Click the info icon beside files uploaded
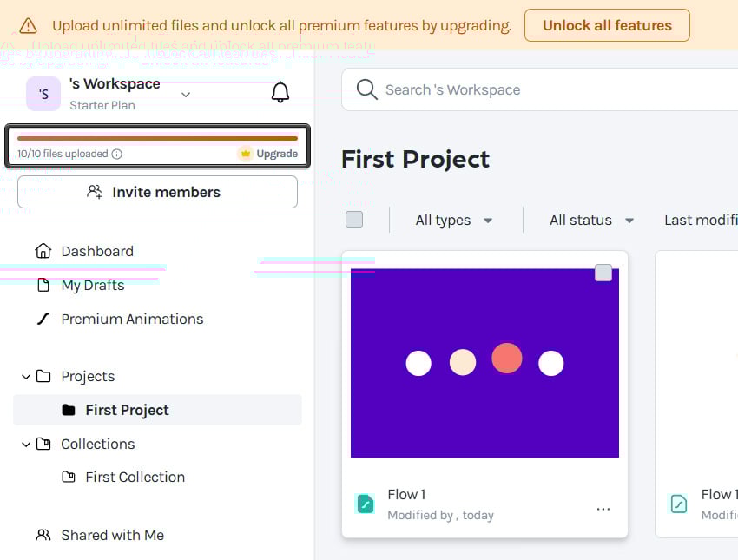Image resolution: width=738 pixels, height=560 pixels. click(116, 154)
